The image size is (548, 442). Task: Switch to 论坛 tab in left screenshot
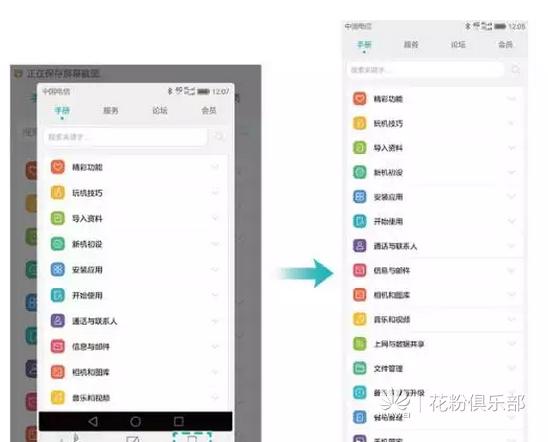[x=160, y=111]
